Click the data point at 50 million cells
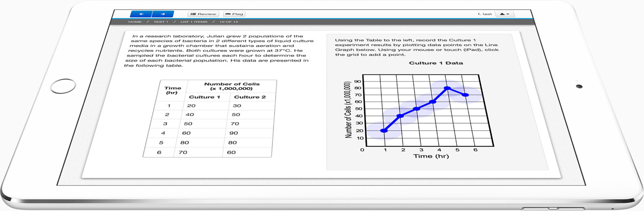 click(417, 109)
